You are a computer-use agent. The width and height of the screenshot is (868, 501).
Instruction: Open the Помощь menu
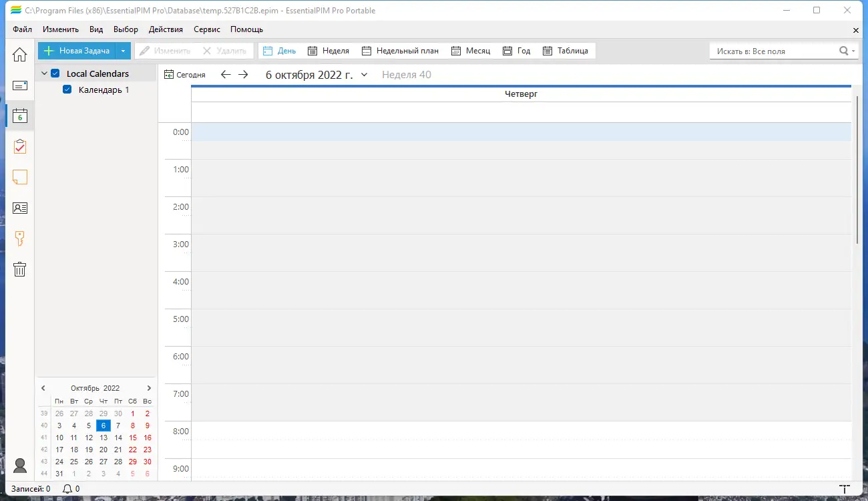point(246,29)
